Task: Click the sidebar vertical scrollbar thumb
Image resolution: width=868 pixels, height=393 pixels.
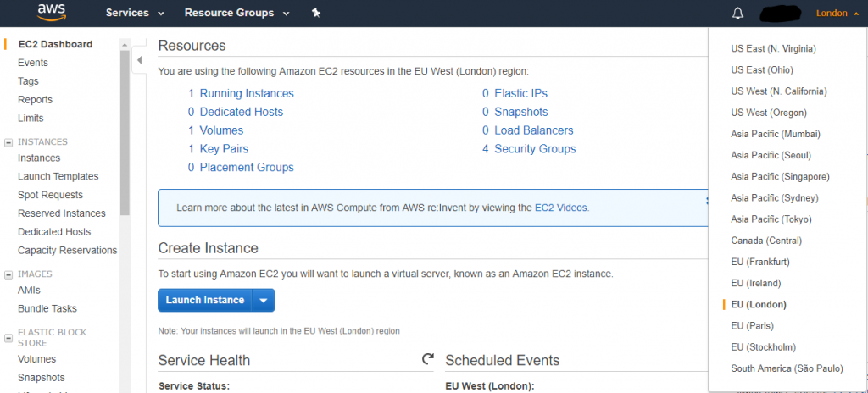Action: coord(125,133)
